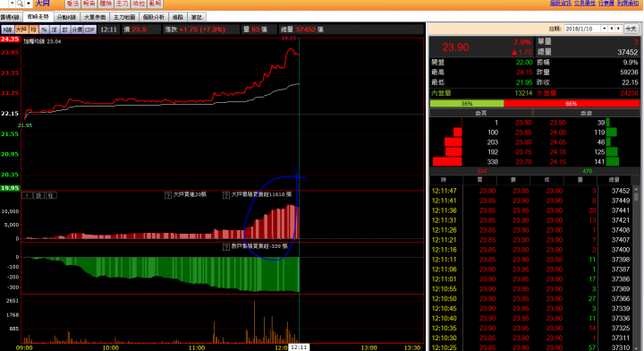644x351 pixels.
Task: Click the 交易屬性 link at top right
Action: [x=584, y=3]
